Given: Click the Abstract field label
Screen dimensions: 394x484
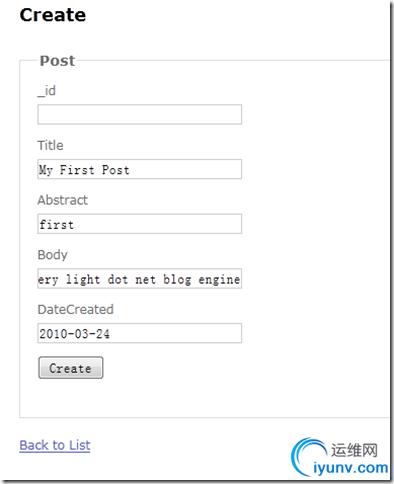Looking at the screenshot, I should click(63, 200).
